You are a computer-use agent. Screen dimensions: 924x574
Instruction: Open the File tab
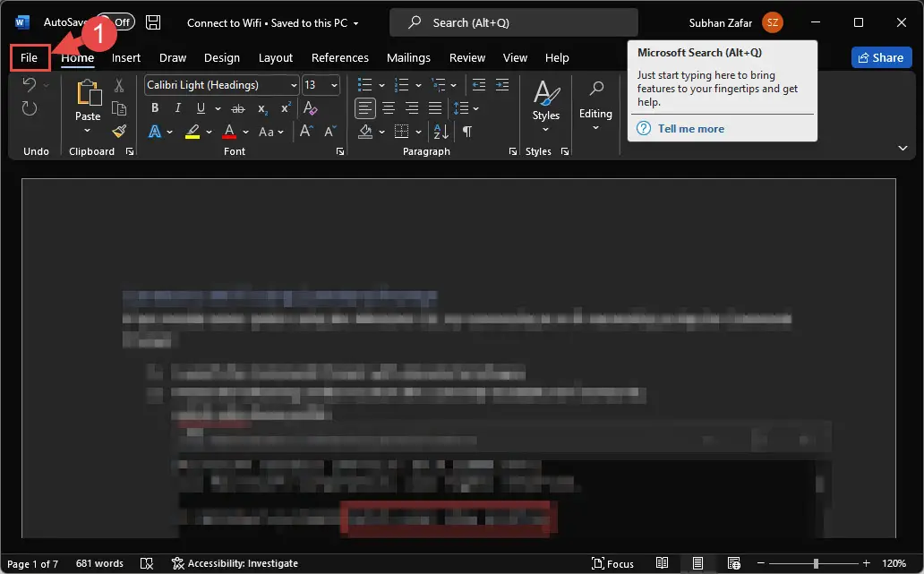[x=30, y=57]
